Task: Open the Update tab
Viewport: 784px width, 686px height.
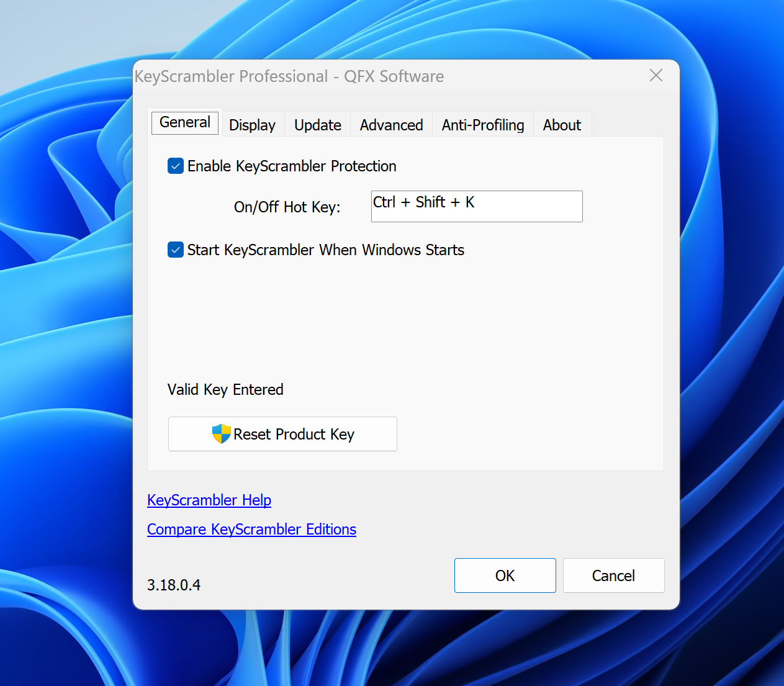Action: pos(318,125)
